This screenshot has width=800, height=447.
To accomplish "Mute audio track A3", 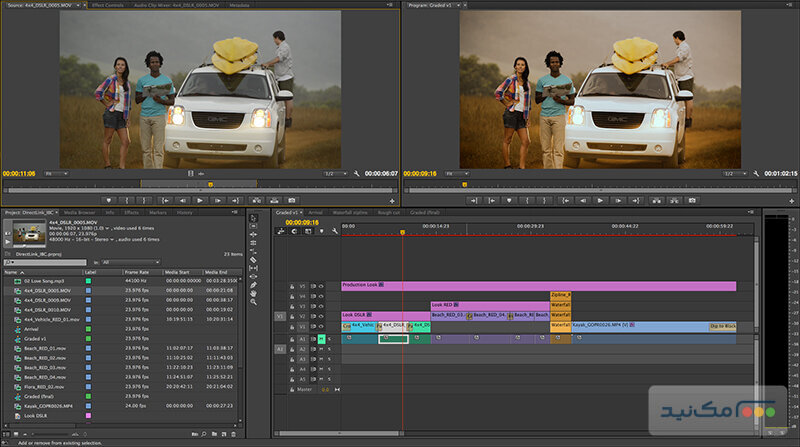I will point(321,359).
